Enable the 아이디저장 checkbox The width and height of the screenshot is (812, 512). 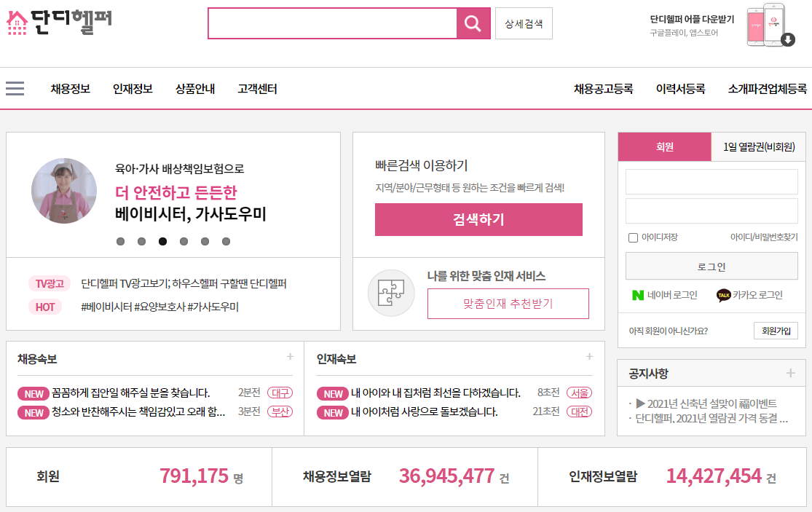[x=632, y=237]
